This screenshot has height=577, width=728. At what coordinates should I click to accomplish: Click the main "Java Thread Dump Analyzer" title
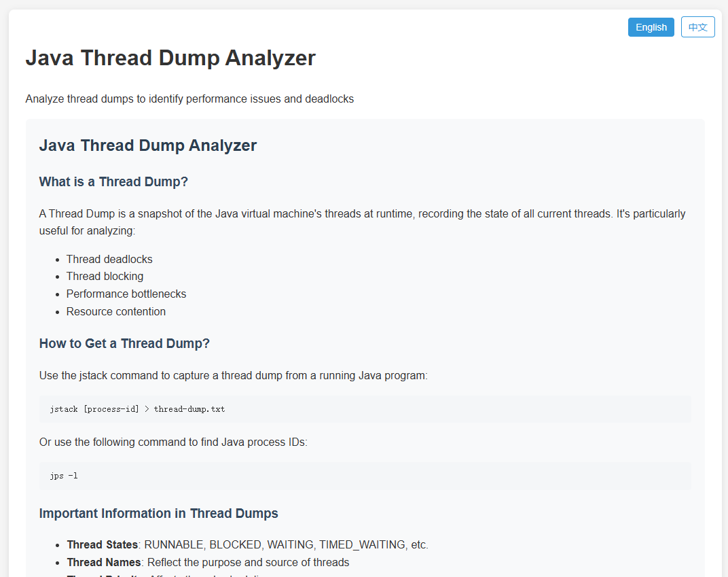tap(170, 58)
